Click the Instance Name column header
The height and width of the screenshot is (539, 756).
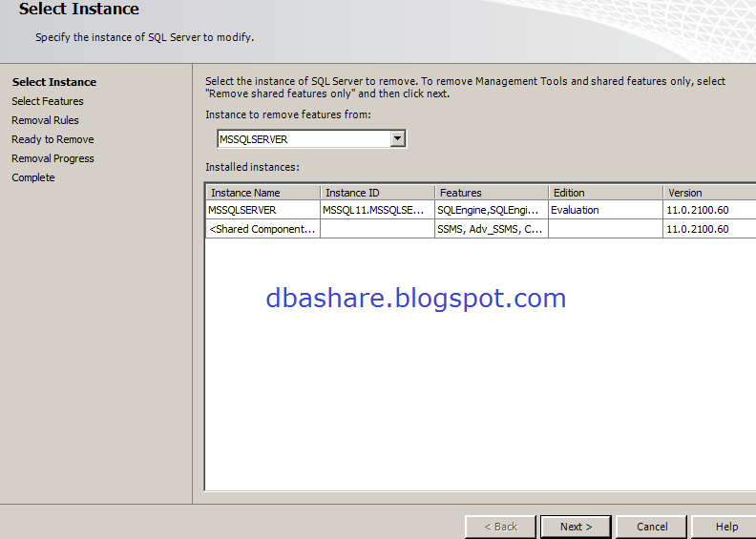pyautogui.click(x=263, y=193)
